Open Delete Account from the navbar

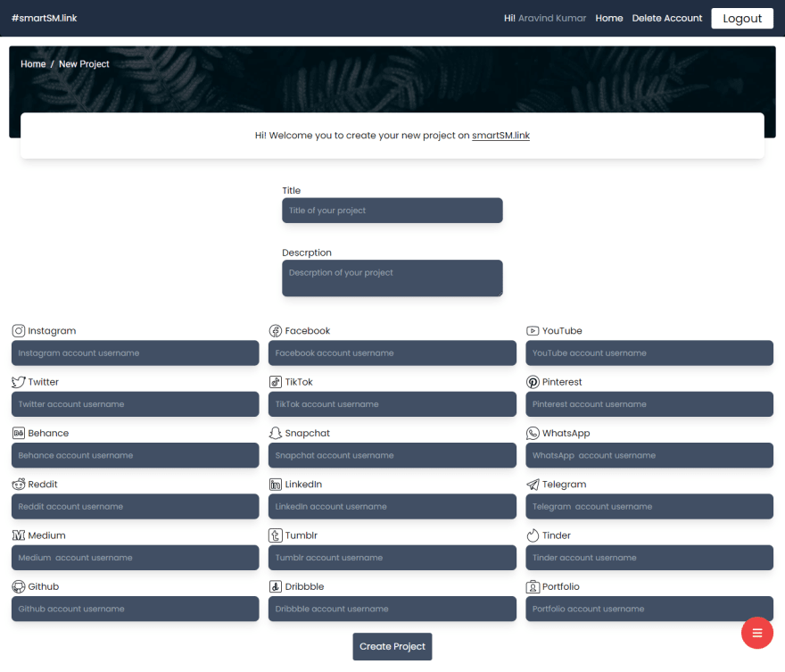[x=667, y=18]
